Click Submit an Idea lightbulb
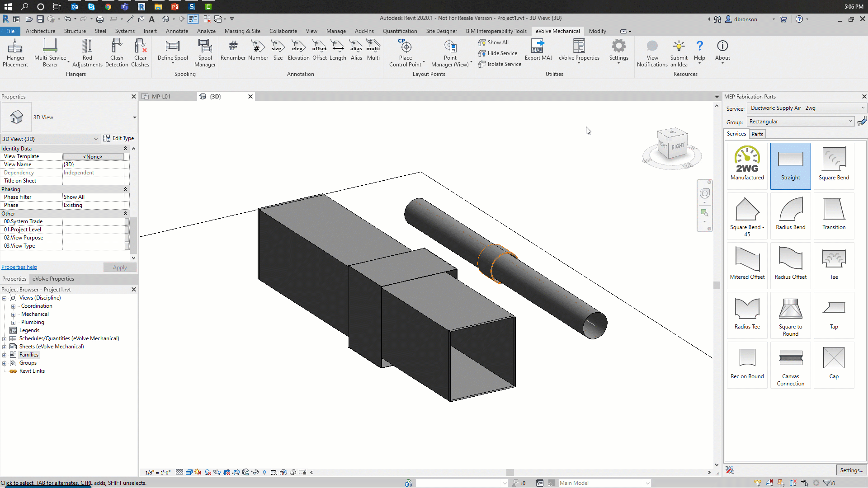 click(x=679, y=53)
